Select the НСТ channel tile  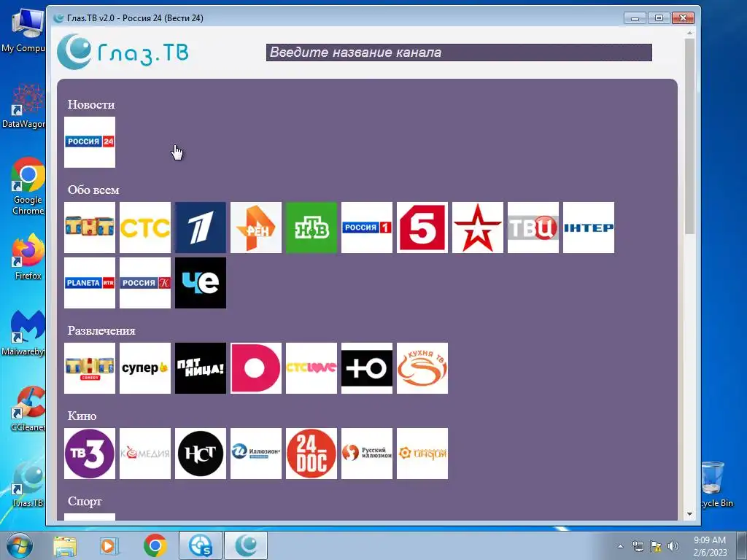pyautogui.click(x=201, y=454)
